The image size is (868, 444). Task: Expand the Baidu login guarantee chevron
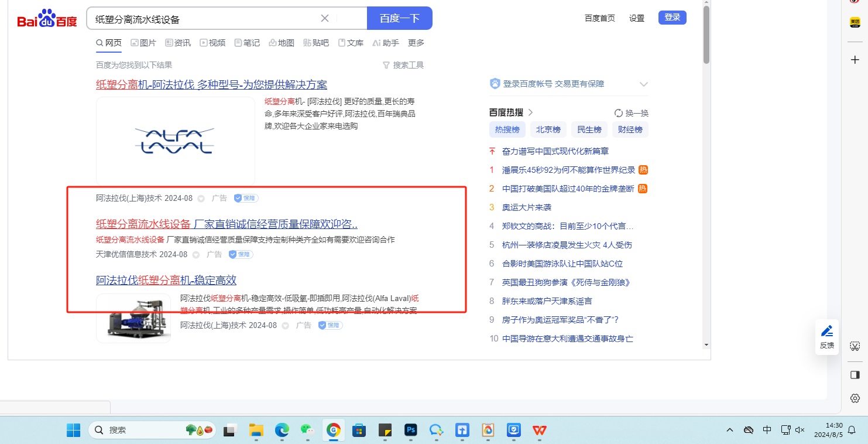pos(644,84)
